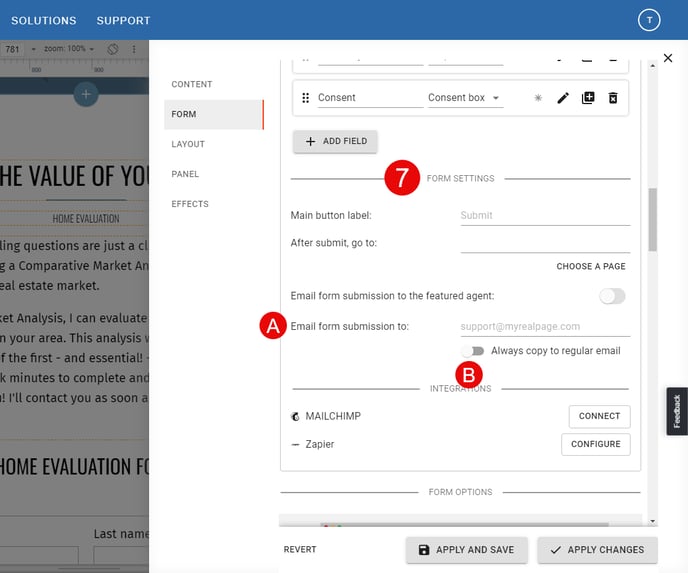This screenshot has width=688, height=573.
Task: Open Support in the top navigation
Action: point(123,21)
